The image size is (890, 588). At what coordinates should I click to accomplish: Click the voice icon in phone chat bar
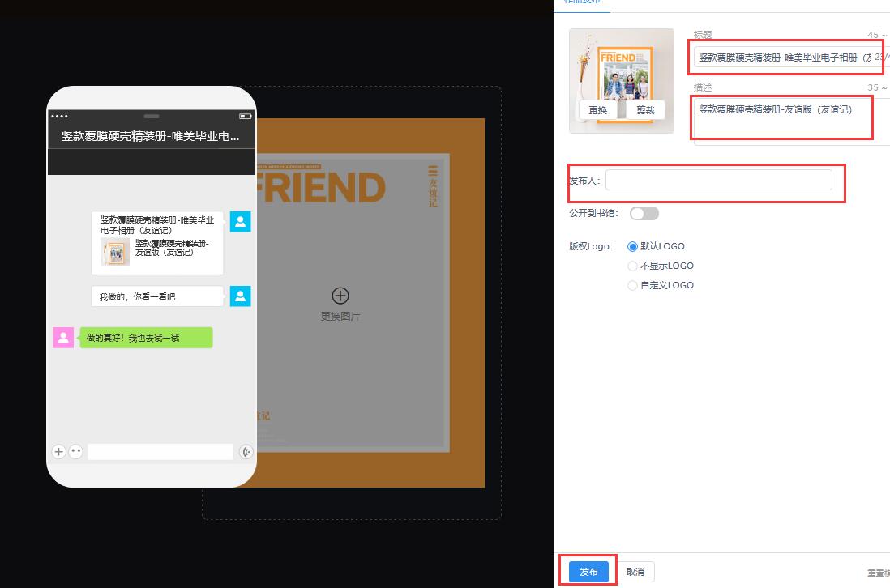point(246,452)
